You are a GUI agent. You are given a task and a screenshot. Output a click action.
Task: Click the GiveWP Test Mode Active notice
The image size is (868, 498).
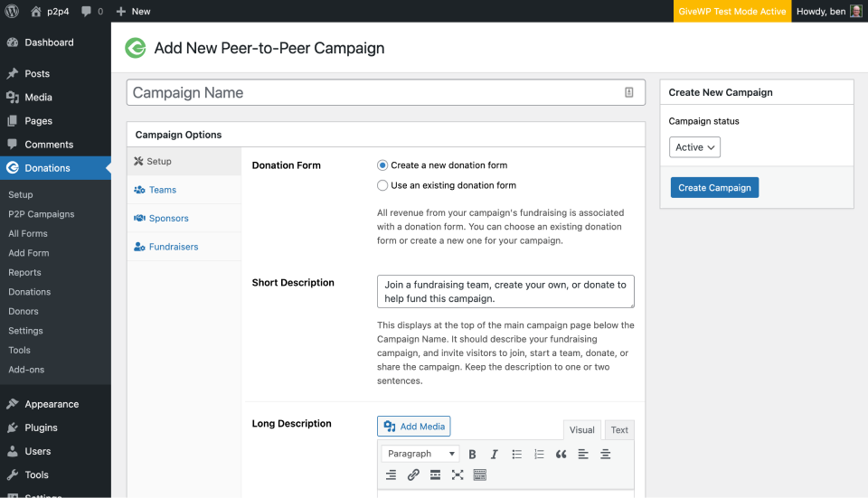(x=731, y=11)
